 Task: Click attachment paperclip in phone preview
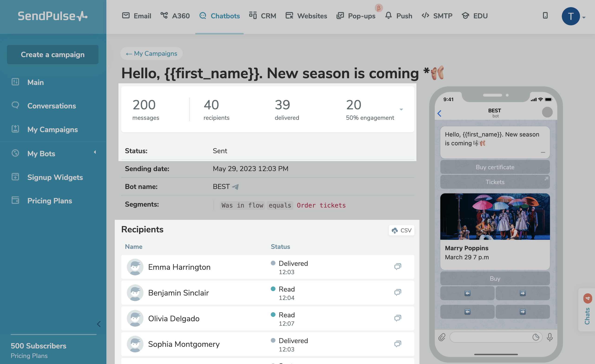442,337
